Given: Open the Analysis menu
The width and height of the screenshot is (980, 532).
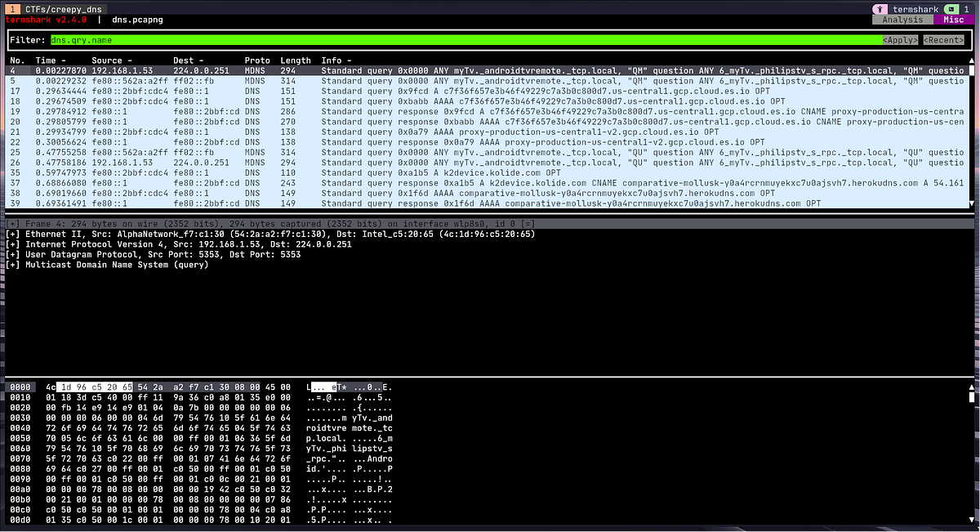Looking at the screenshot, I should [x=902, y=19].
